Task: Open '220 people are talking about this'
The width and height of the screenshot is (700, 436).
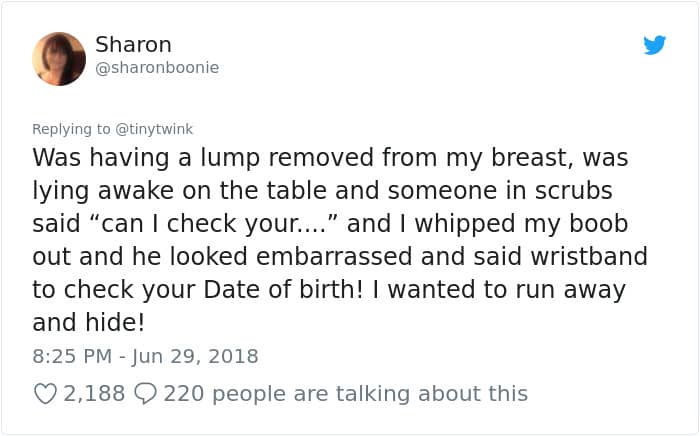Action: (345, 394)
